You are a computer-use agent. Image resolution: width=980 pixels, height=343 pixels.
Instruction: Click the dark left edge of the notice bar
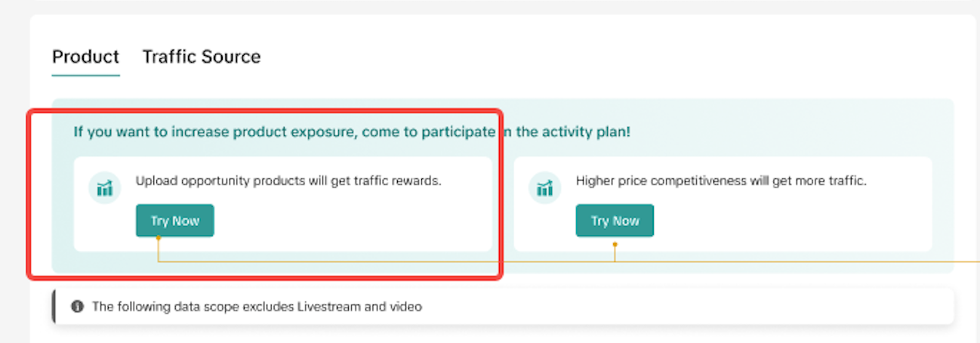click(x=54, y=307)
